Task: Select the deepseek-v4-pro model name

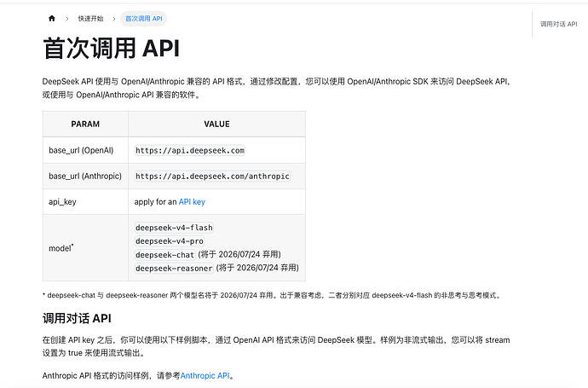Action: pyautogui.click(x=170, y=241)
